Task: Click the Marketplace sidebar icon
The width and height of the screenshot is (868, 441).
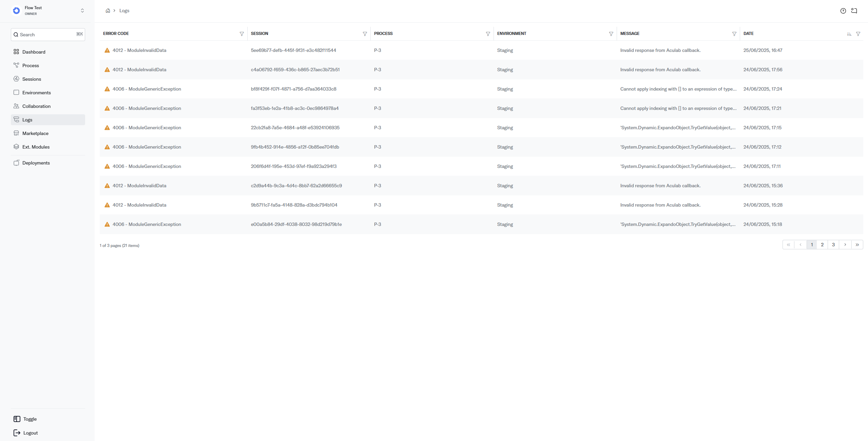Action: tap(16, 133)
